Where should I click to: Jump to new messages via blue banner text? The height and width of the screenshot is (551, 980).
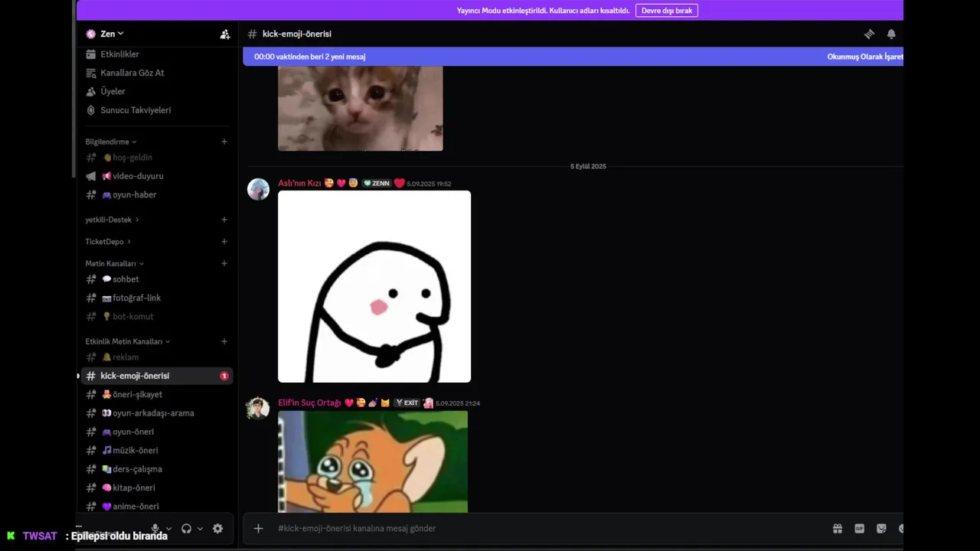click(309, 57)
